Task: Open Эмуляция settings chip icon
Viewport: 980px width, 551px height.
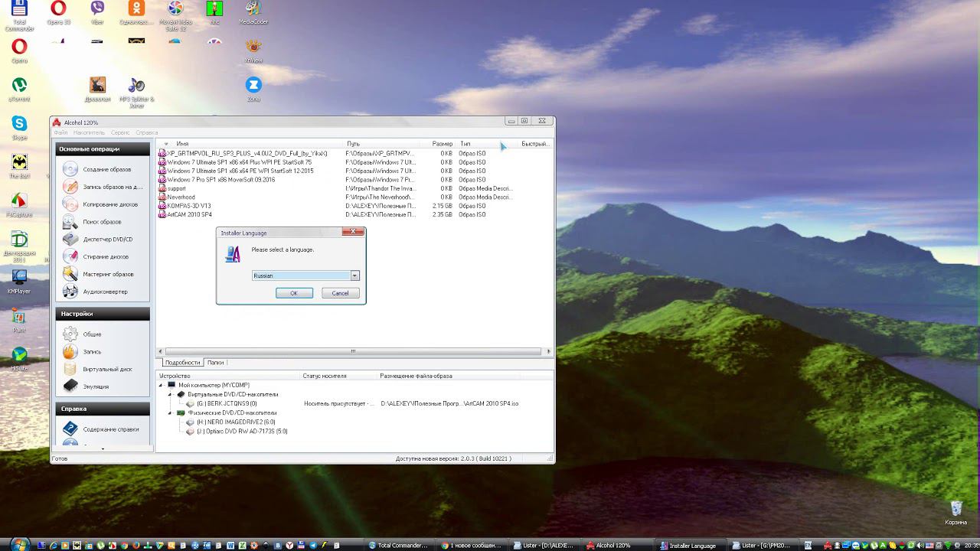Action: click(70, 386)
